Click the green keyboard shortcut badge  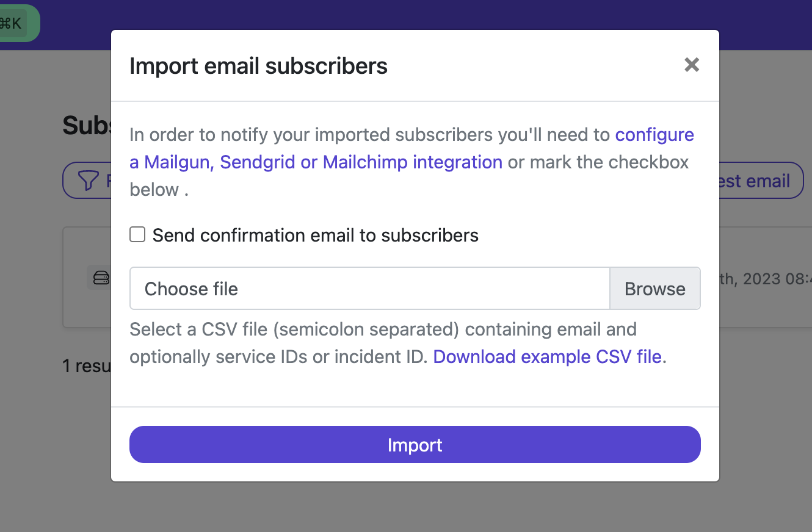15,23
